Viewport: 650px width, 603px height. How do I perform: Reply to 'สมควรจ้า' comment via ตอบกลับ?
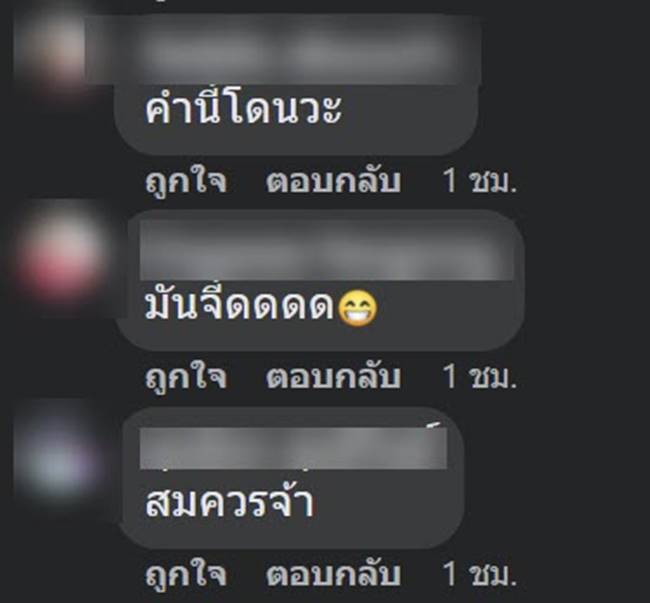[x=334, y=574]
